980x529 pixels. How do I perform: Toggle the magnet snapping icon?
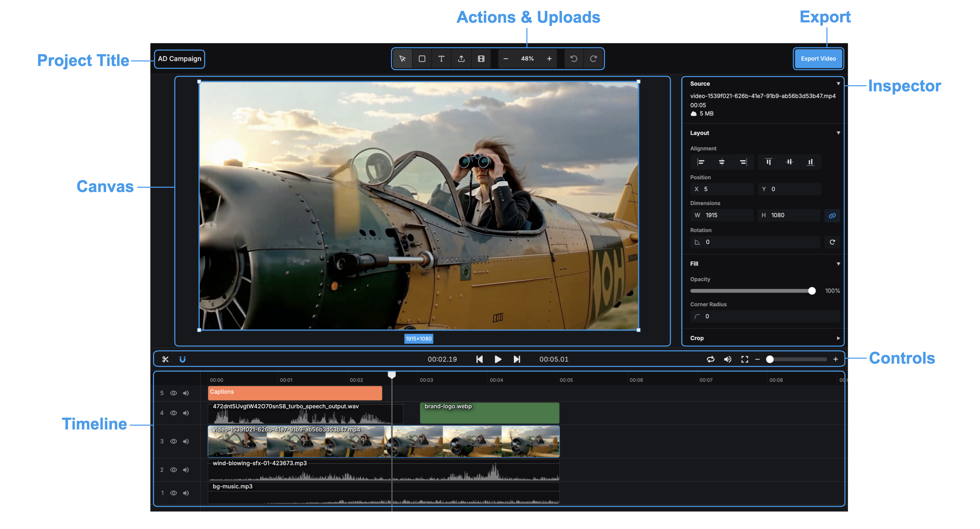tap(182, 360)
